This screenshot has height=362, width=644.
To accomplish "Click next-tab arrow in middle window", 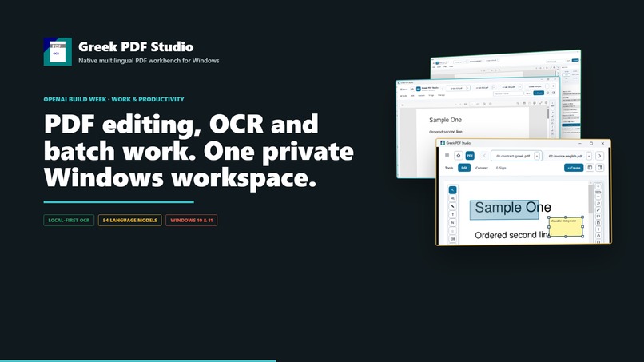I will 553,86.
